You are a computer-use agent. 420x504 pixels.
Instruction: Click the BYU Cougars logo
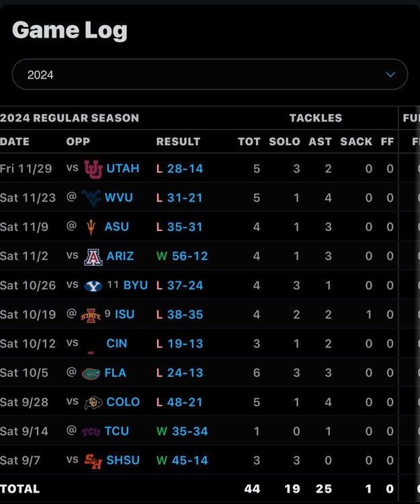(x=93, y=286)
